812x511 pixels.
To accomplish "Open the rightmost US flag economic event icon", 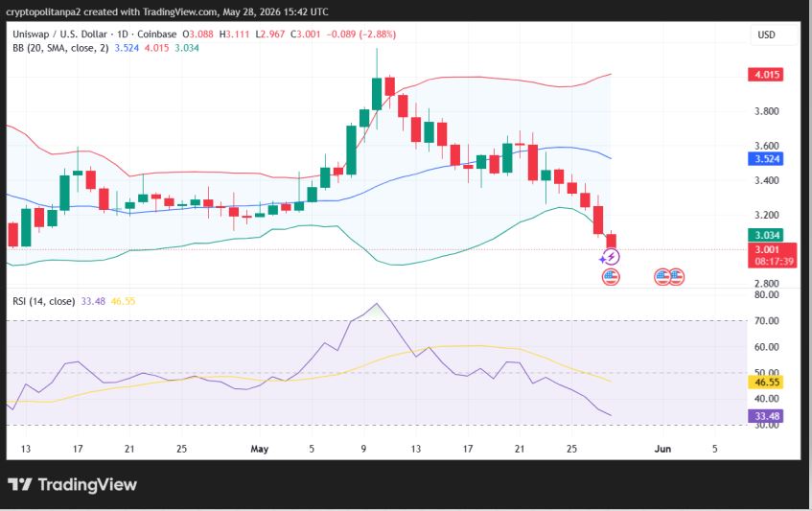I will [676, 277].
